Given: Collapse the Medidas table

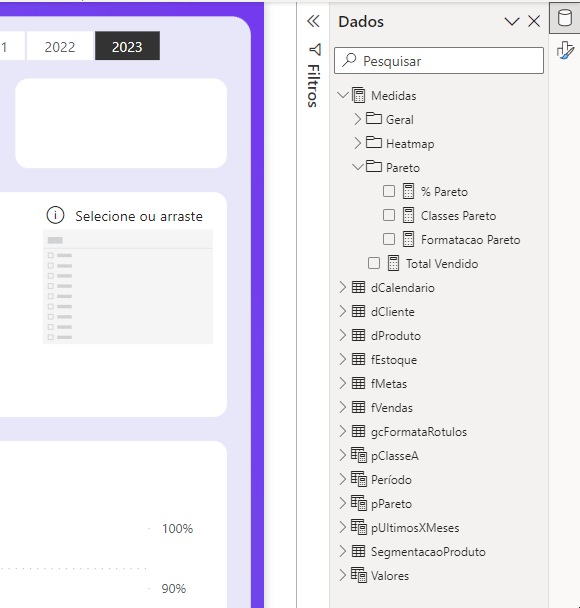Looking at the screenshot, I should [x=343, y=95].
